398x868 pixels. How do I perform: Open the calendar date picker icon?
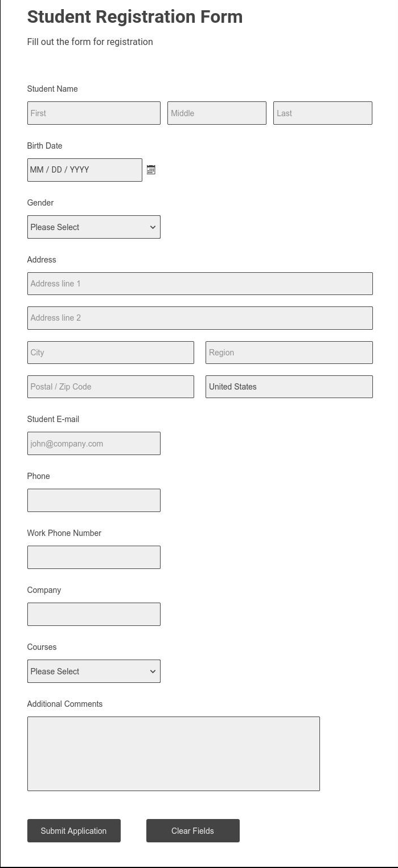click(x=150, y=169)
